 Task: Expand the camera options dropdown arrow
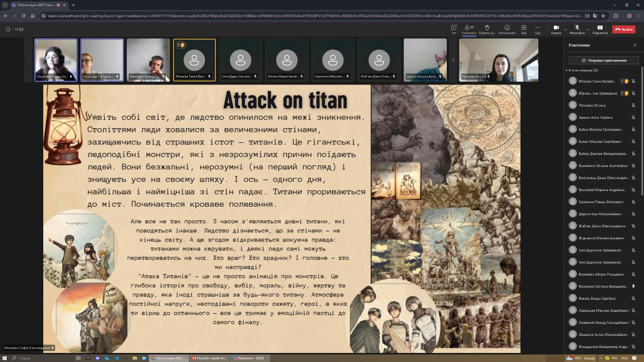click(566, 29)
